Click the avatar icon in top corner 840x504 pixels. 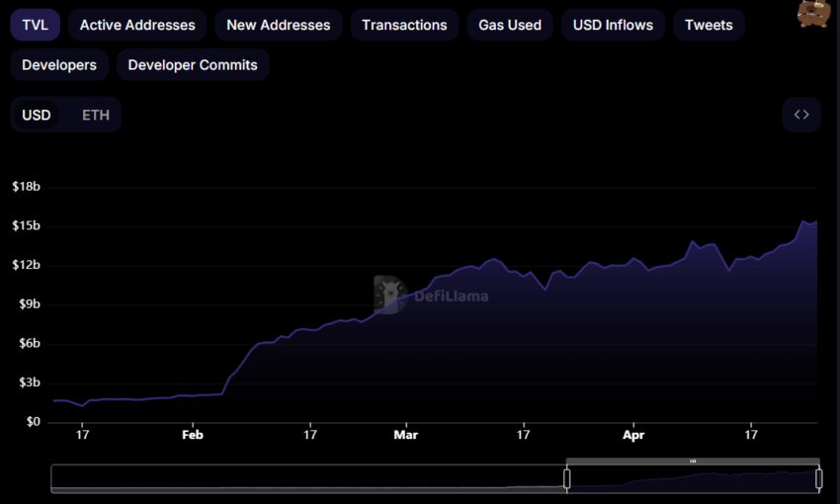pyautogui.click(x=812, y=14)
